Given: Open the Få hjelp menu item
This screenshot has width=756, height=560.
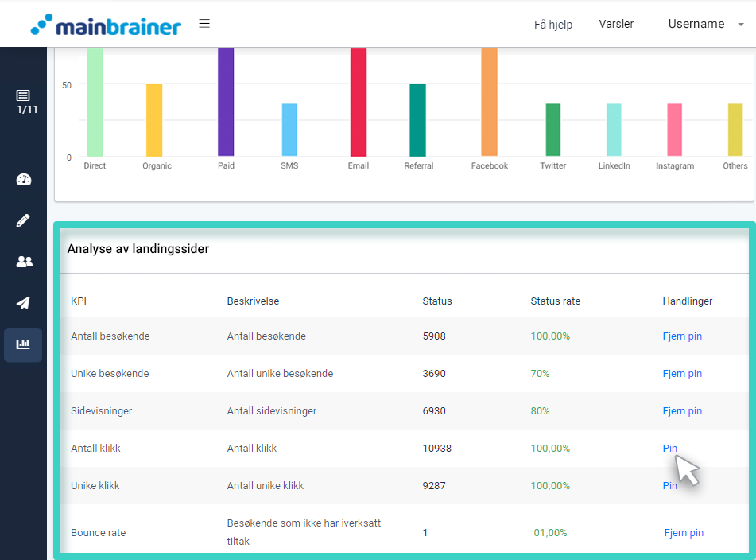Looking at the screenshot, I should pos(552,25).
